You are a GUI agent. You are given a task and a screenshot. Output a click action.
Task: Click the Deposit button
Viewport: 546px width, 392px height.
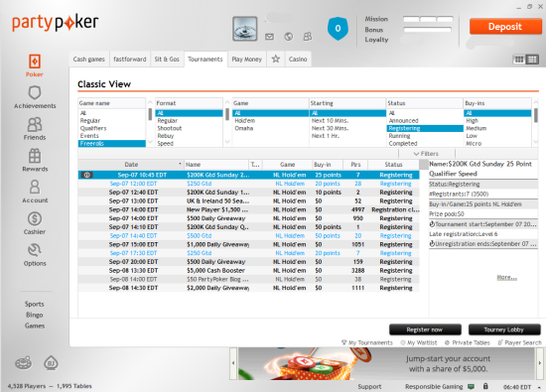point(505,27)
